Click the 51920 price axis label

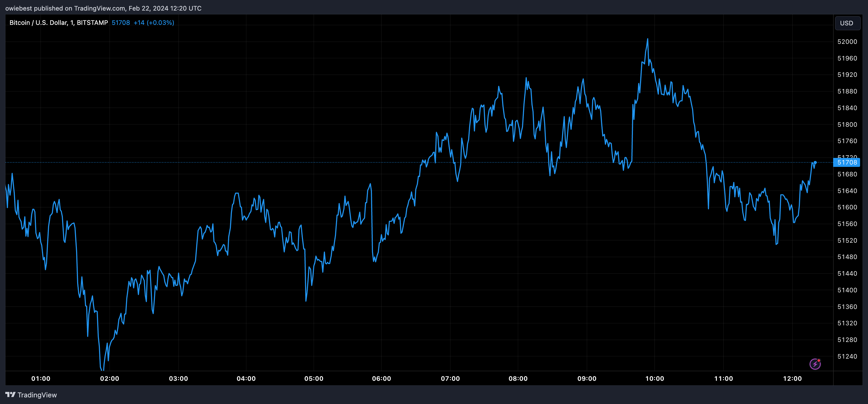pos(847,75)
